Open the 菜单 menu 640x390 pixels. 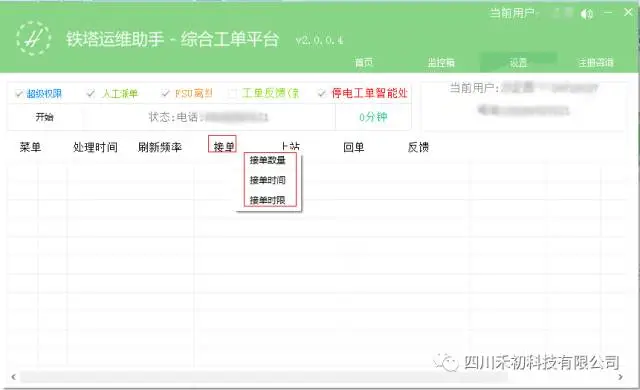pyautogui.click(x=30, y=147)
